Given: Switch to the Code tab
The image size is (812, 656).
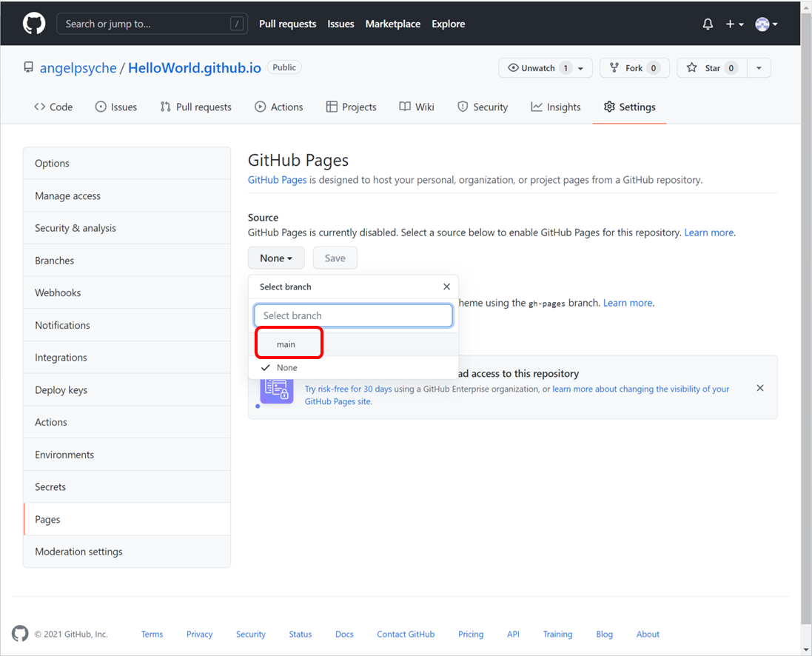Looking at the screenshot, I should coord(53,107).
